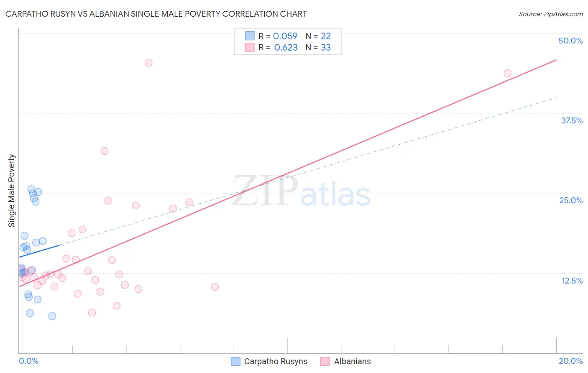Screen dimensions: 588x373
Task: Click the 50.0% y-axis label
Action: pyautogui.click(x=570, y=41)
